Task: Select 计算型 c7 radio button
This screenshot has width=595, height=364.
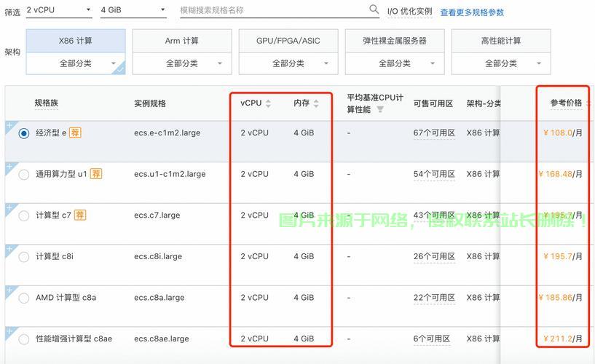Action: [x=24, y=215]
